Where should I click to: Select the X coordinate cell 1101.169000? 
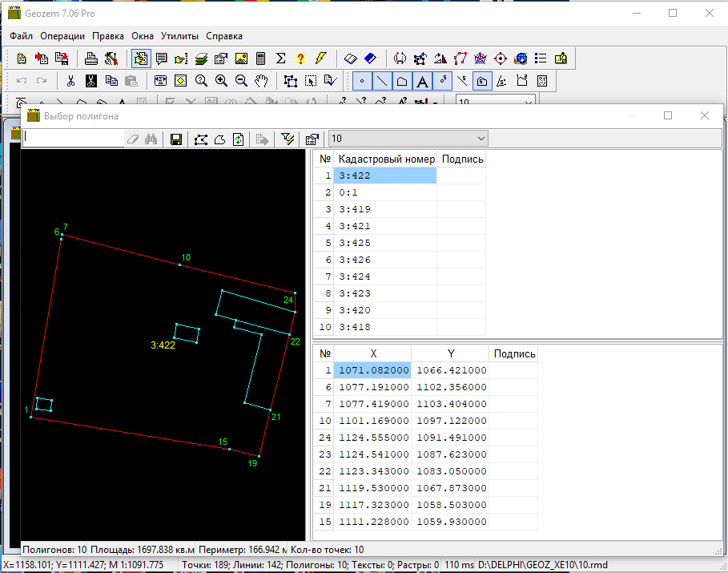click(x=374, y=421)
